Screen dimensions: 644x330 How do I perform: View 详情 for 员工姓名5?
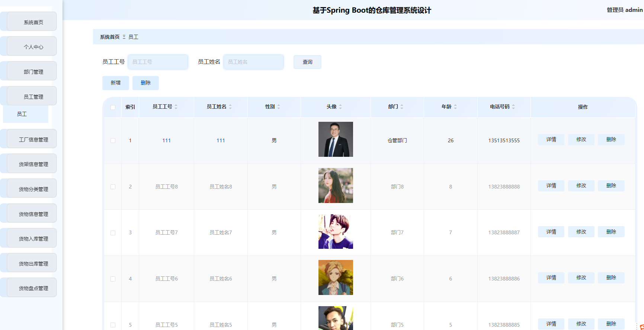[551, 324]
